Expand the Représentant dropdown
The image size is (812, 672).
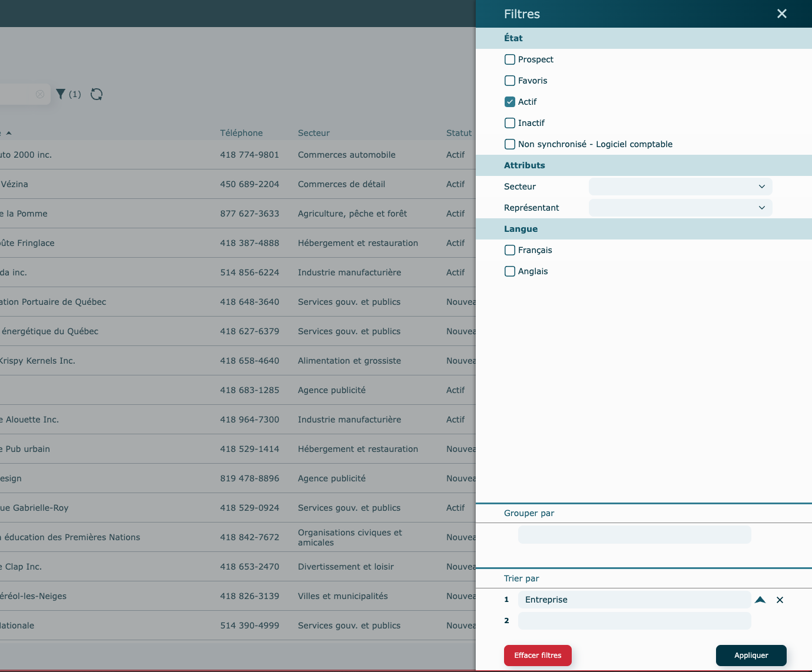[680, 208]
